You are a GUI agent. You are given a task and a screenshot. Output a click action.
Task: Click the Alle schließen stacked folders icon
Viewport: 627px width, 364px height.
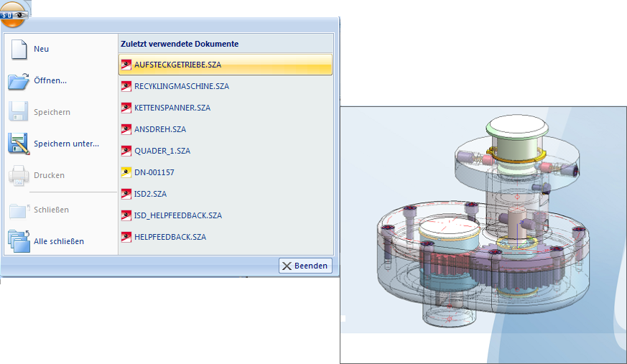point(19,241)
